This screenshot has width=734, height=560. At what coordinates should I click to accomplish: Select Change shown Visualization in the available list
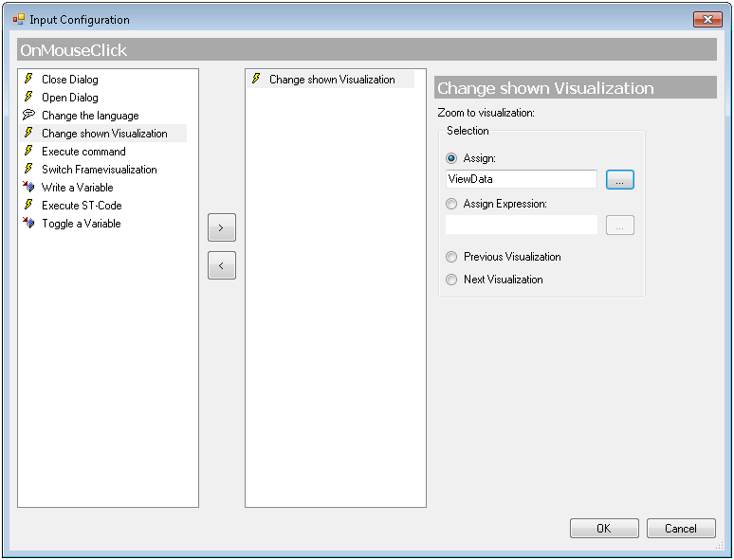(103, 134)
